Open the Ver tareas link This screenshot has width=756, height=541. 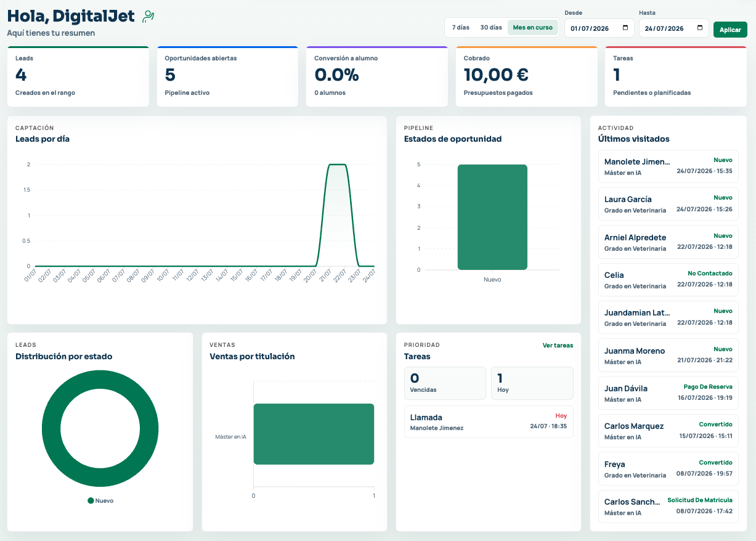point(558,345)
